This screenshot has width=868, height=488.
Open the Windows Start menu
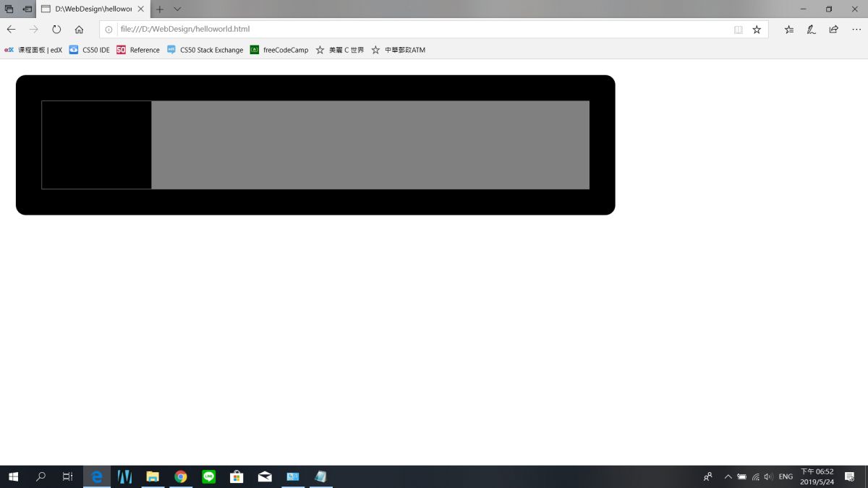click(13, 476)
